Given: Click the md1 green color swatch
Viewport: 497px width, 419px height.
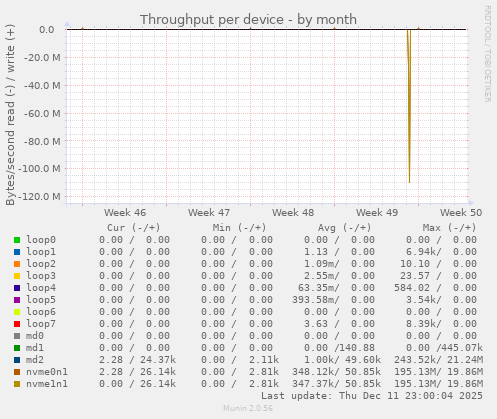Looking at the screenshot, I should (17, 348).
